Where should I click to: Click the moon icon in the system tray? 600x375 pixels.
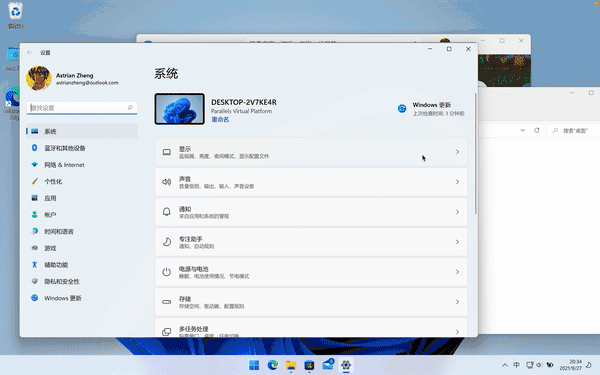(x=589, y=365)
